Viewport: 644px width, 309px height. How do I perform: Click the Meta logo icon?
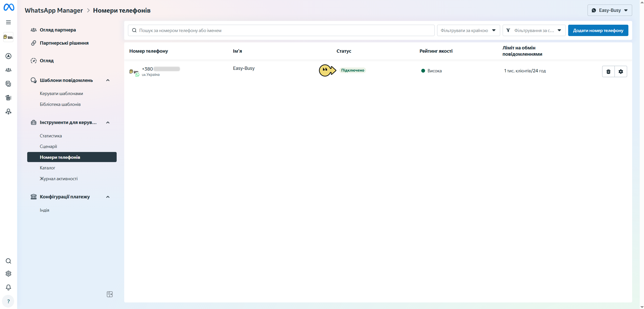pos(9,7)
